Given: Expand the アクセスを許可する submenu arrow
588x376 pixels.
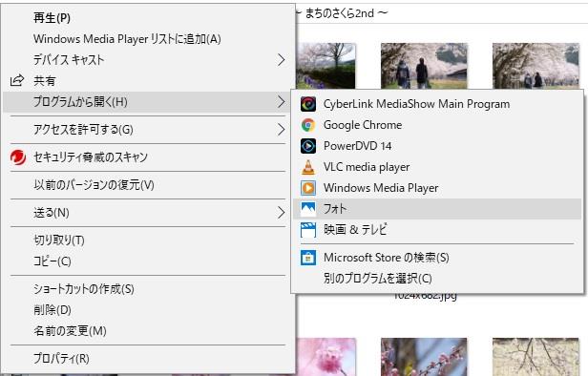Looking at the screenshot, I should [x=281, y=130].
